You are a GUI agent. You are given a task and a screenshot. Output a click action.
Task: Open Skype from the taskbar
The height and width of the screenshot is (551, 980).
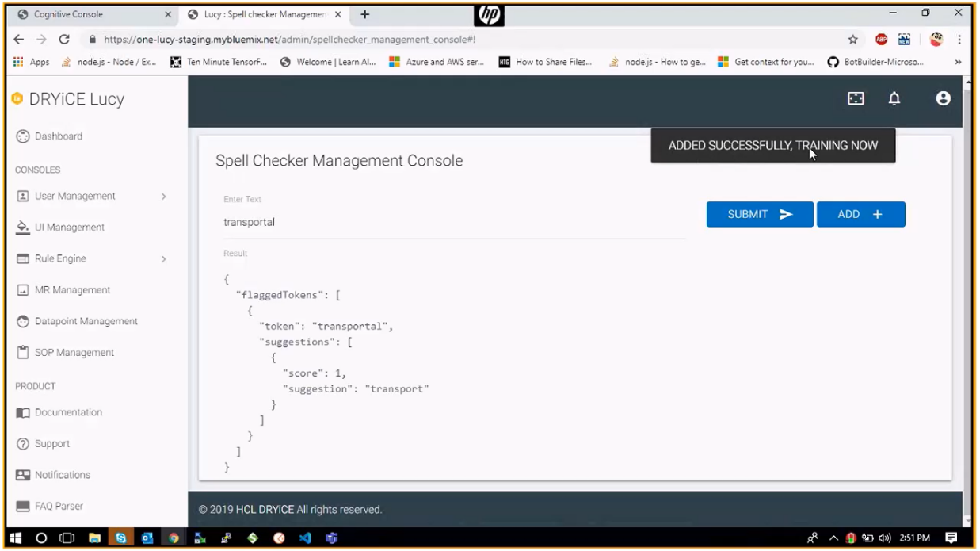[x=120, y=538]
